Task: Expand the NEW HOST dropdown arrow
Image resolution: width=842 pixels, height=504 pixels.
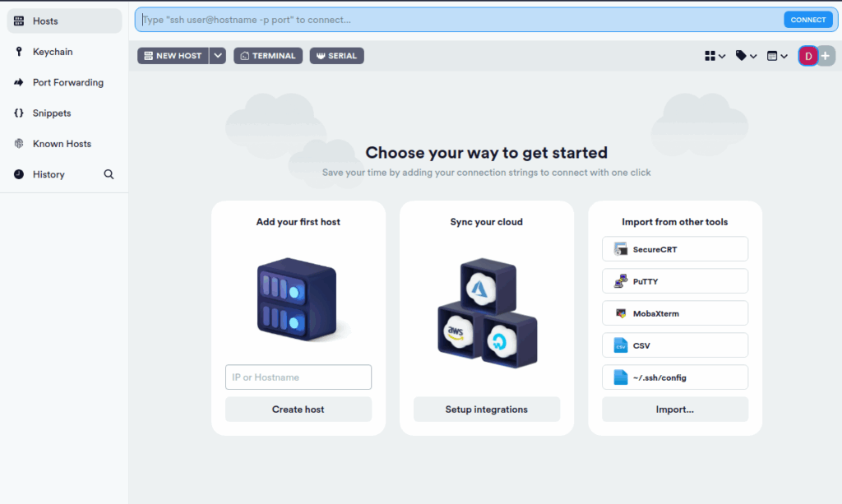Action: coord(217,56)
